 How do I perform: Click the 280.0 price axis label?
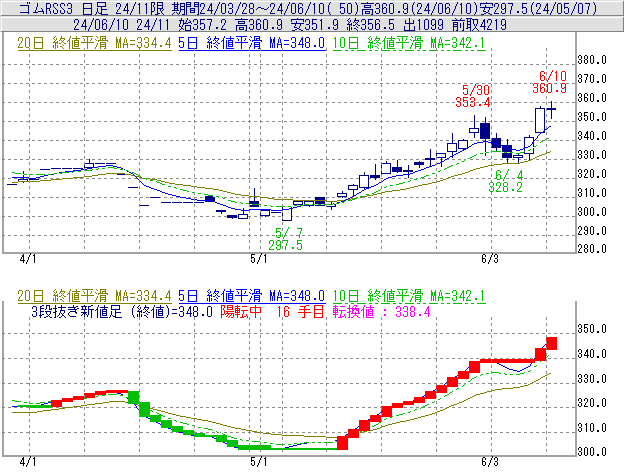[592, 249]
